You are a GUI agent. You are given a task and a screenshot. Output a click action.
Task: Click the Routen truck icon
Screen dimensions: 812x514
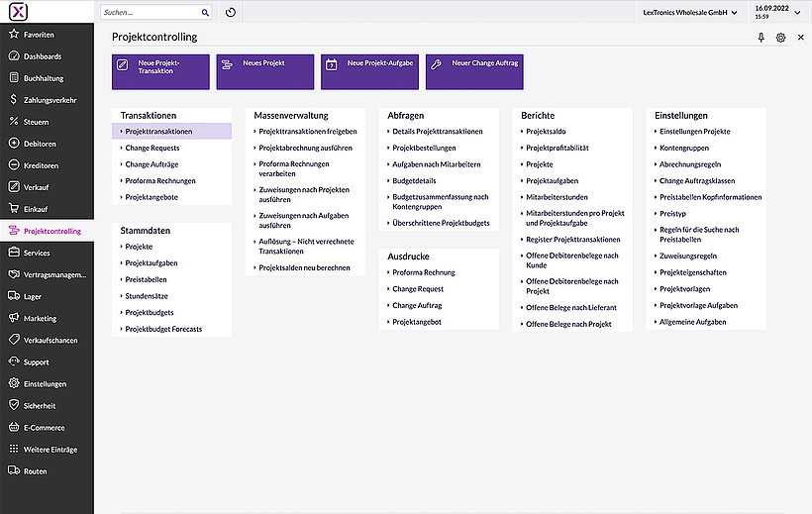[x=14, y=470]
